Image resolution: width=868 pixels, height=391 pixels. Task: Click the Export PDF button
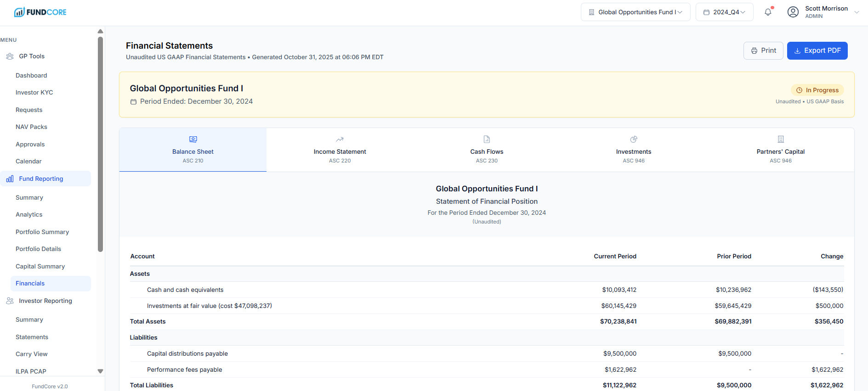(x=817, y=51)
